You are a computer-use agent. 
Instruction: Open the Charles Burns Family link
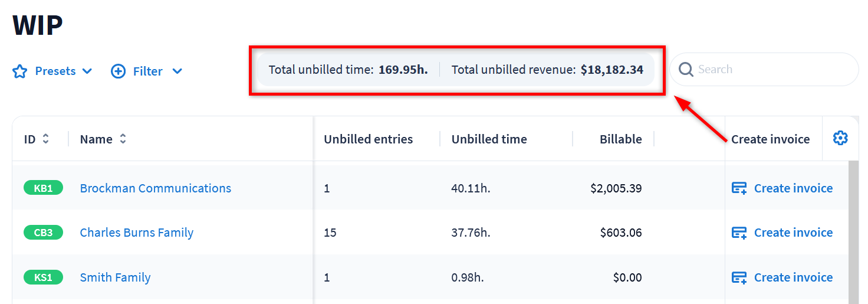[137, 233]
